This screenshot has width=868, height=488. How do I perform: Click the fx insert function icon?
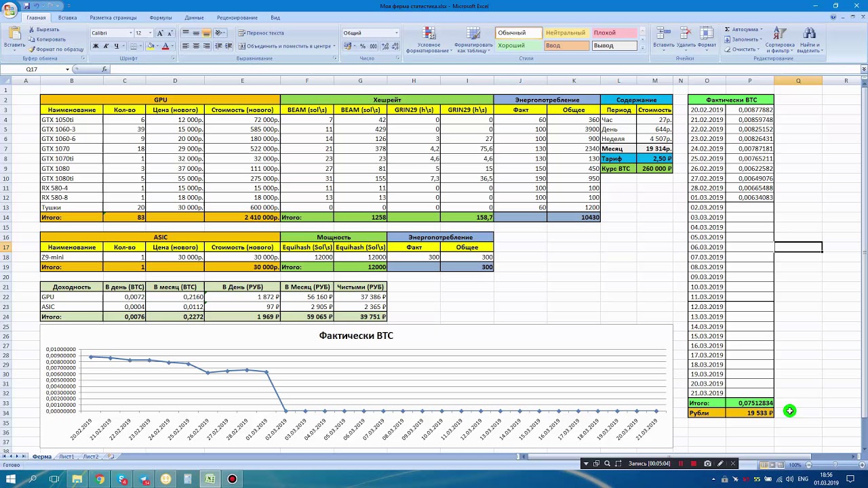104,69
